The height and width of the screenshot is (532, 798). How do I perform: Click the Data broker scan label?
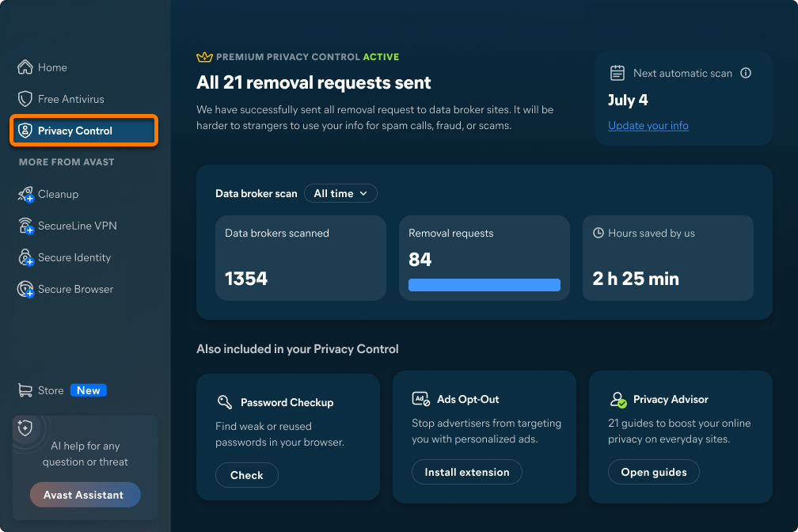coord(256,193)
